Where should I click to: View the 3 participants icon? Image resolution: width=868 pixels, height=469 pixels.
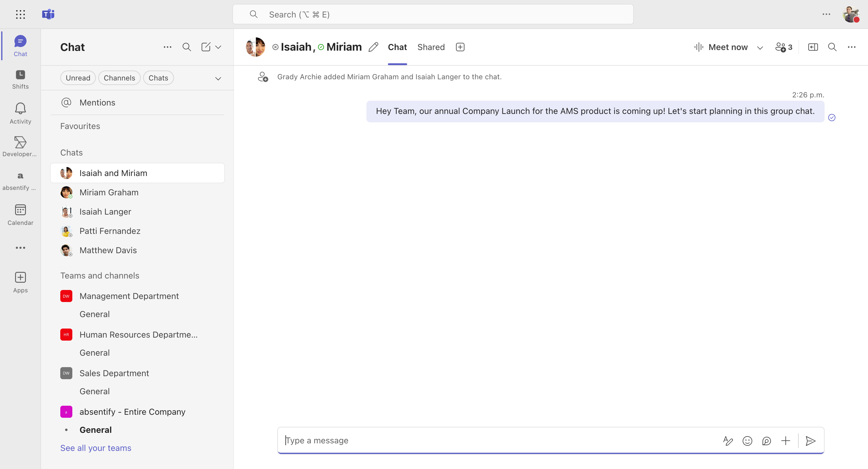[x=783, y=47]
